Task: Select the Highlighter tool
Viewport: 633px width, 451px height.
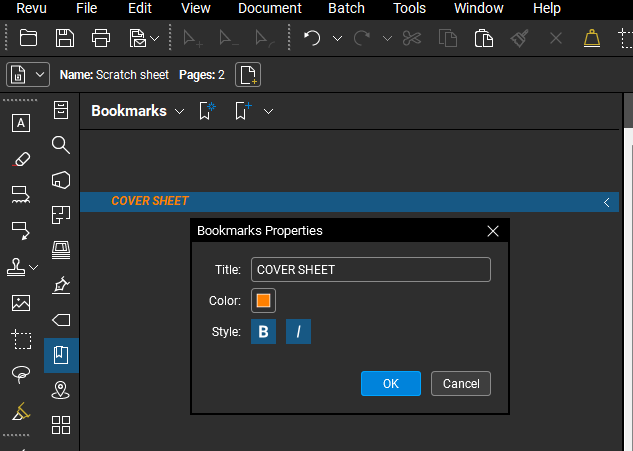Action: pos(21,411)
